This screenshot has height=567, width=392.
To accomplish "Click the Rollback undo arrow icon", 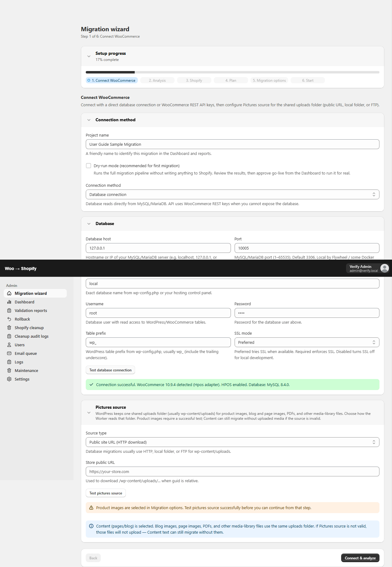I will point(9,319).
